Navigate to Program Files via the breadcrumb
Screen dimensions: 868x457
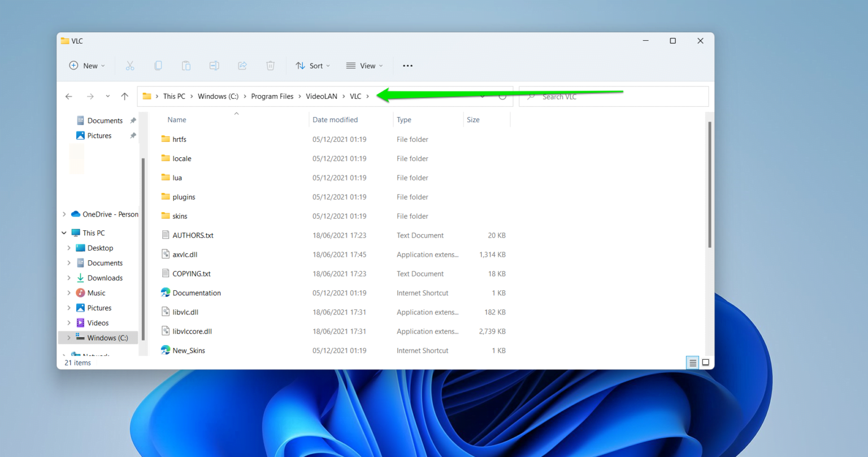click(x=273, y=96)
